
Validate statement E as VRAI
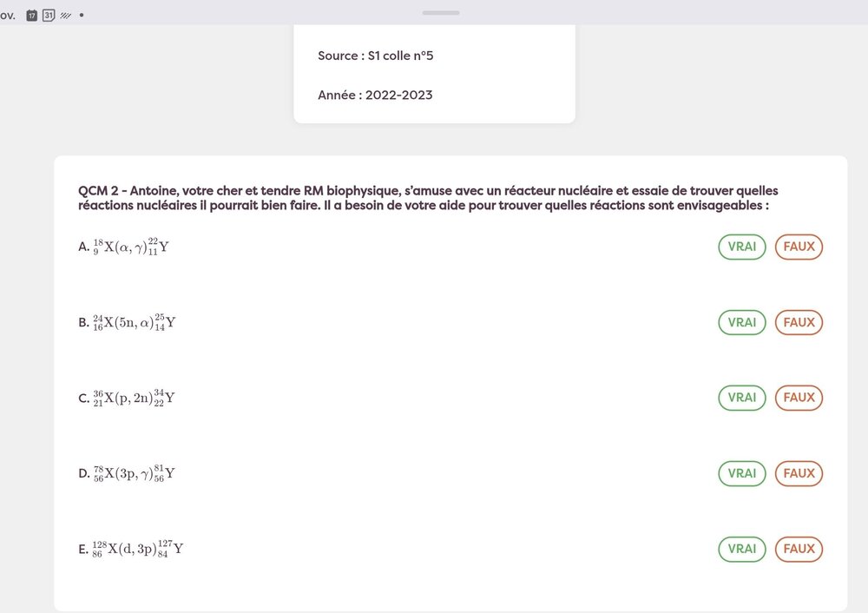pyautogui.click(x=741, y=549)
